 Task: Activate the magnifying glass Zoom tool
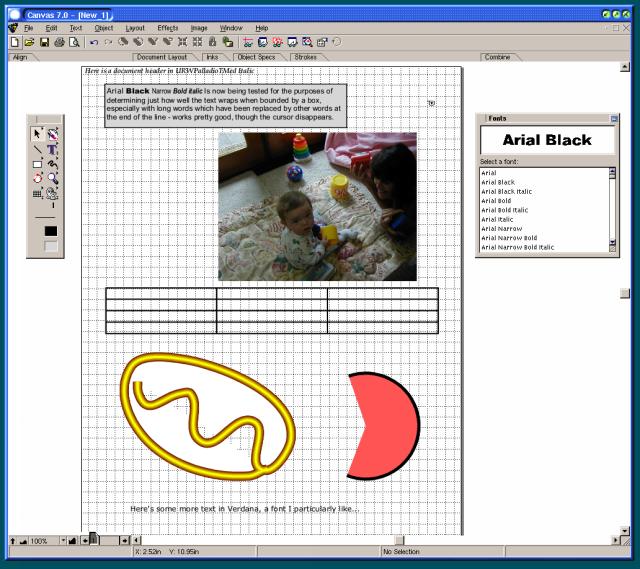(x=52, y=178)
